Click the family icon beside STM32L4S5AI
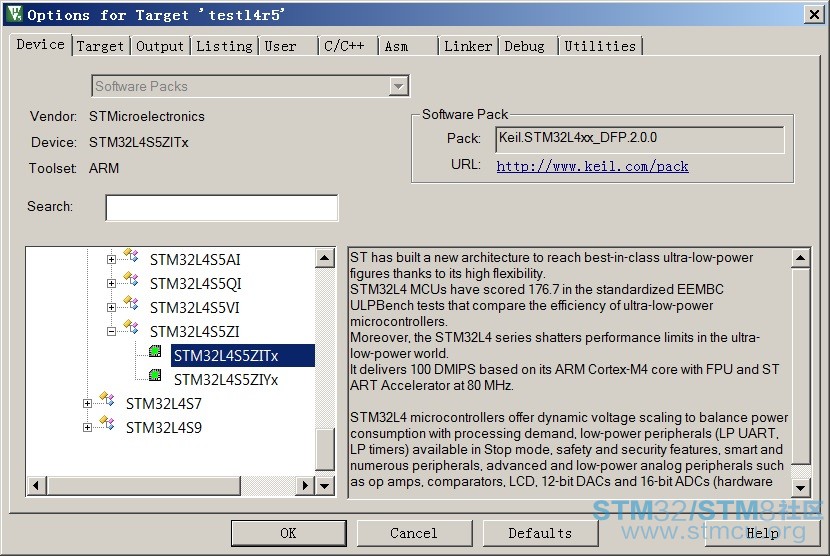 click(131, 256)
